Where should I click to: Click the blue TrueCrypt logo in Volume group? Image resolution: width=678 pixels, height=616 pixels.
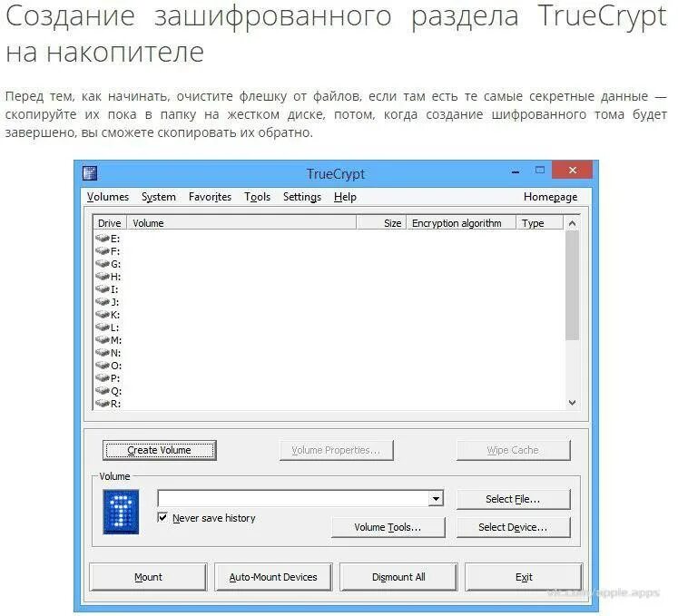tap(121, 512)
